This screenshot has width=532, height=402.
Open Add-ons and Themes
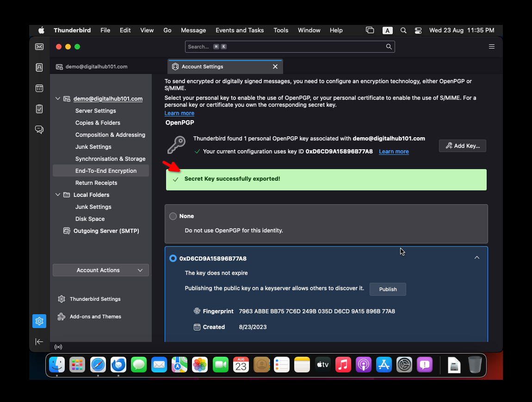click(95, 317)
